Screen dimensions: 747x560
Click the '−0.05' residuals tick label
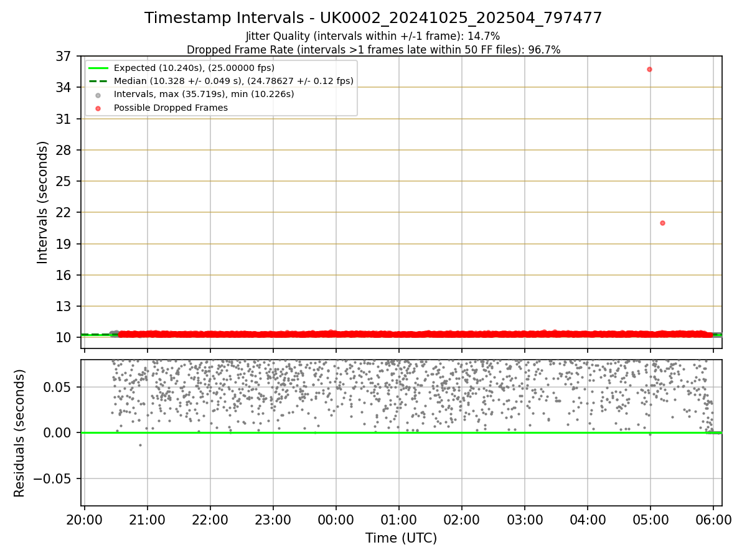54,478
